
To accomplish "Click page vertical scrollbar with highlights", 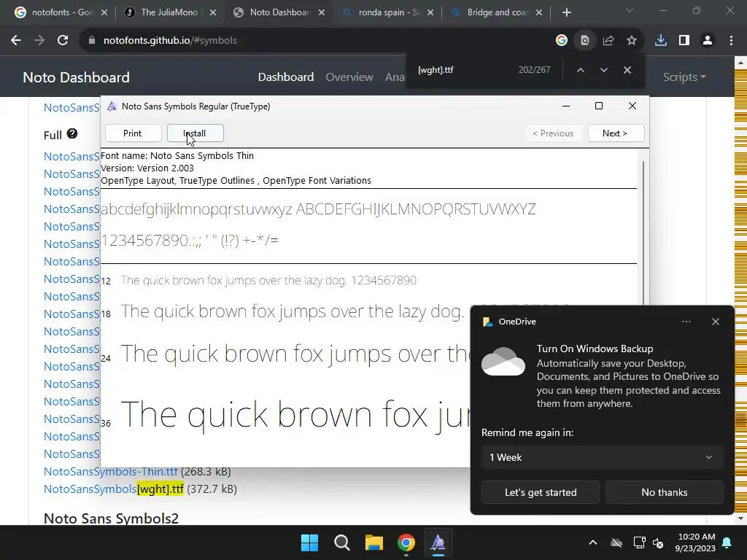I will [740, 290].
